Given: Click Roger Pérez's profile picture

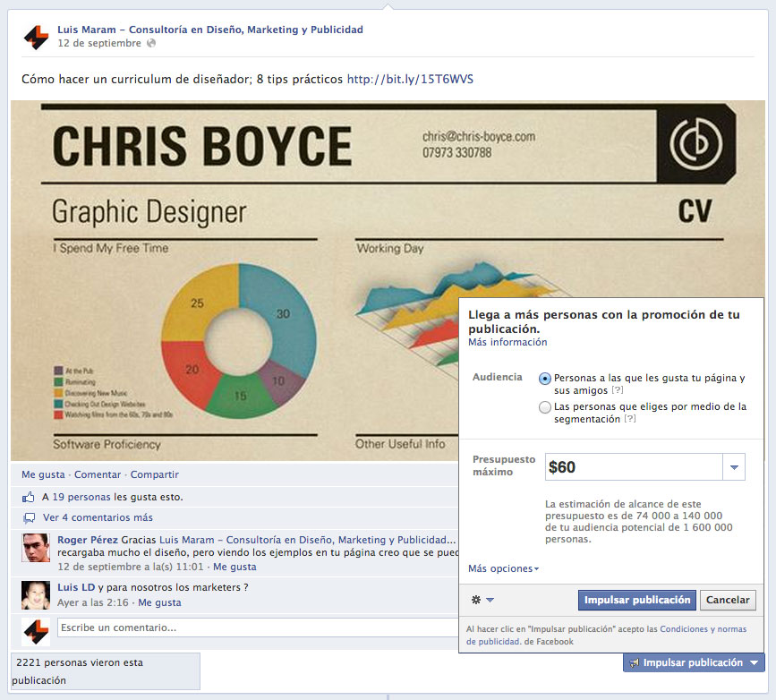Looking at the screenshot, I should [36, 547].
